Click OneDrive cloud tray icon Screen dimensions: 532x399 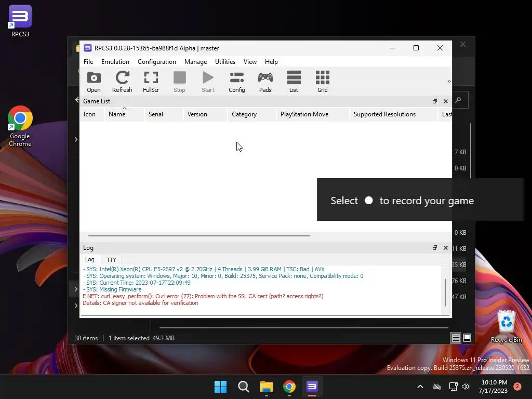point(437,387)
